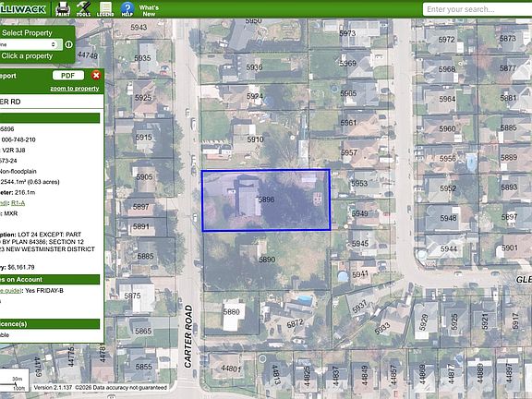Viewport: 532px width, 399px height.
Task: Click parcel label 5944
Action: [x=449, y=249]
